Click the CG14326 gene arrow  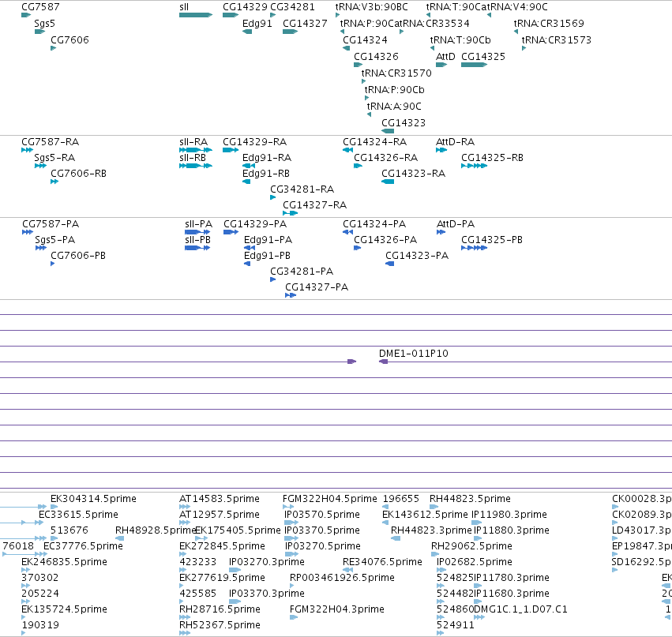pyautogui.click(x=359, y=65)
